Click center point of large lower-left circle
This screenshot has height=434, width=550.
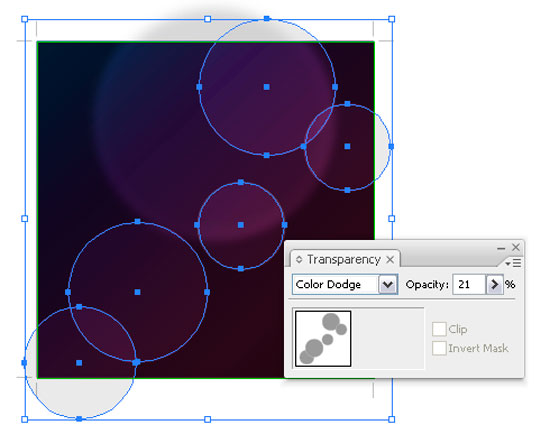138,292
